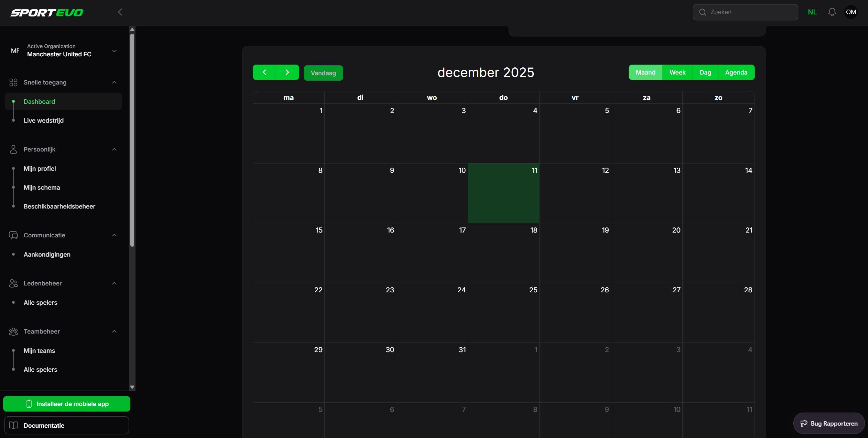Click the OM avatar in the top right
This screenshot has height=438, width=868.
tap(851, 12)
